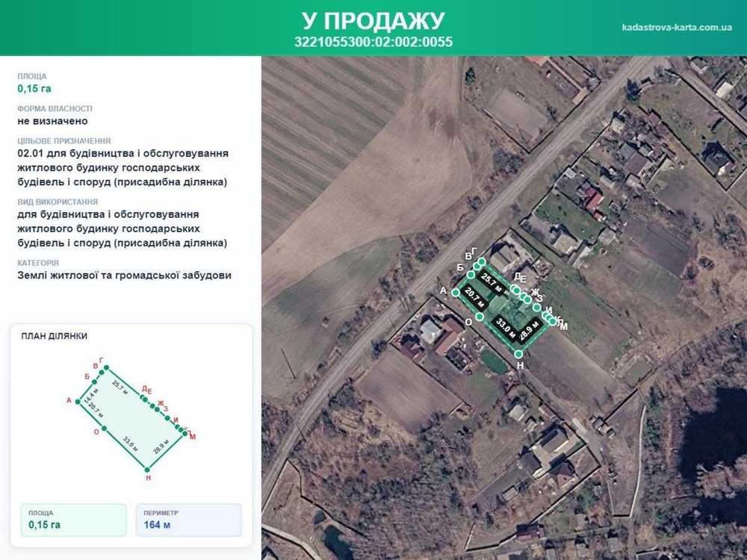The width and height of the screenshot is (747, 560).
Task: Click map vertex marker labeled Б
Action: click(x=471, y=275)
